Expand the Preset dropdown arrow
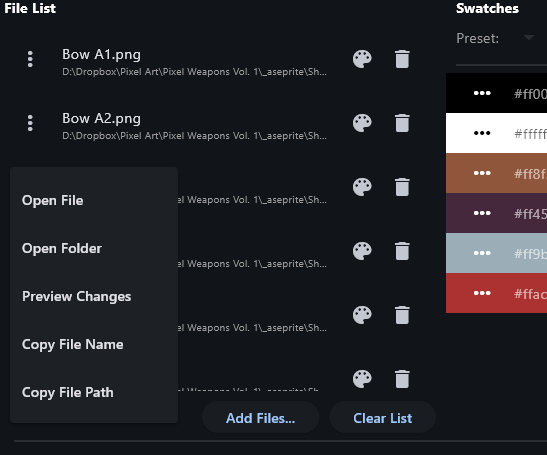The width and height of the screenshot is (547, 455). (x=529, y=38)
